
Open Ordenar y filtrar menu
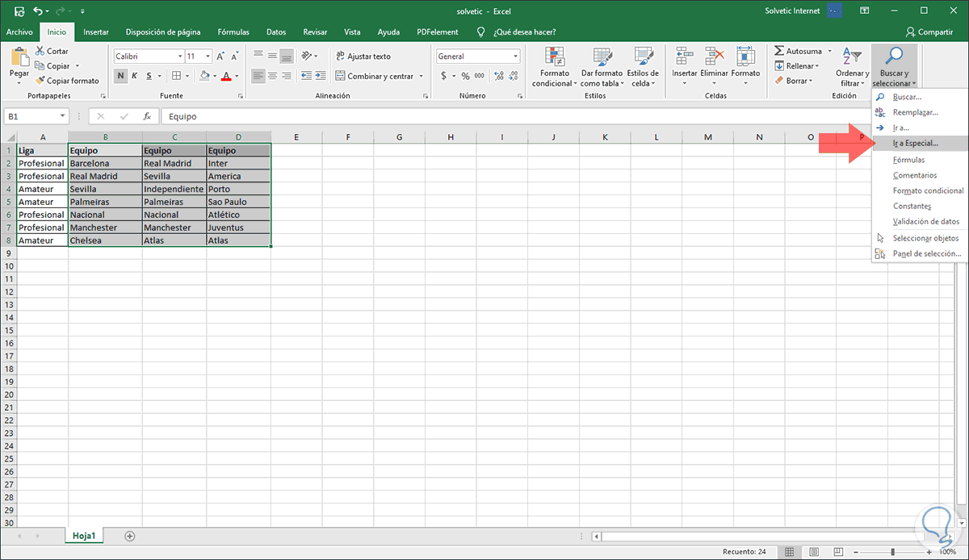(x=852, y=68)
